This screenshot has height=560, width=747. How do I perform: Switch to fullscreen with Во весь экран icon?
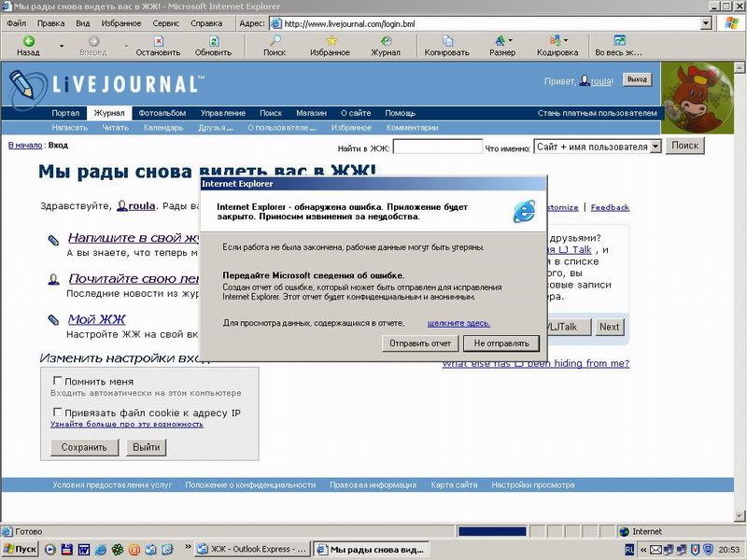pyautogui.click(x=619, y=41)
